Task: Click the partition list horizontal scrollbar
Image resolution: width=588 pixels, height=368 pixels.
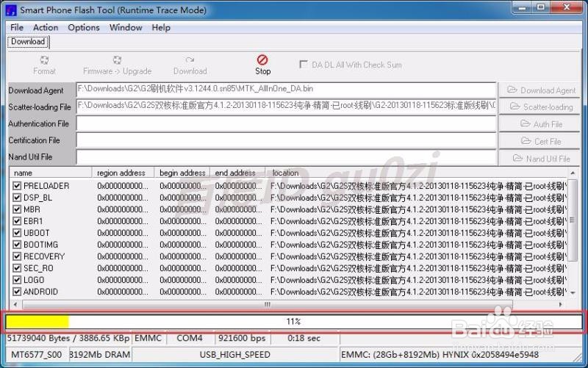Action: pos(268,305)
